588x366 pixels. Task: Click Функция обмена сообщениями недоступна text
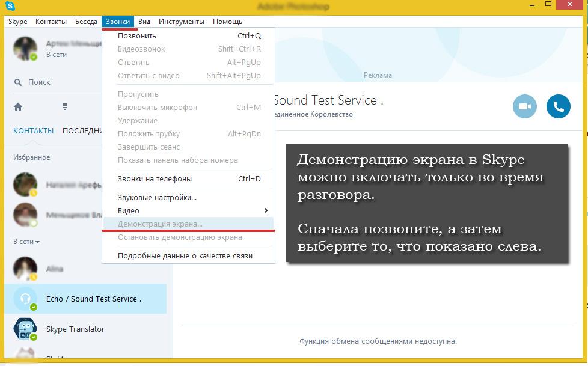pos(378,341)
